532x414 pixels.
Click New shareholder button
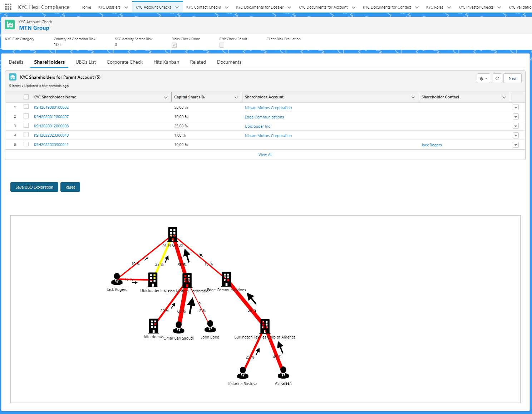coord(512,78)
